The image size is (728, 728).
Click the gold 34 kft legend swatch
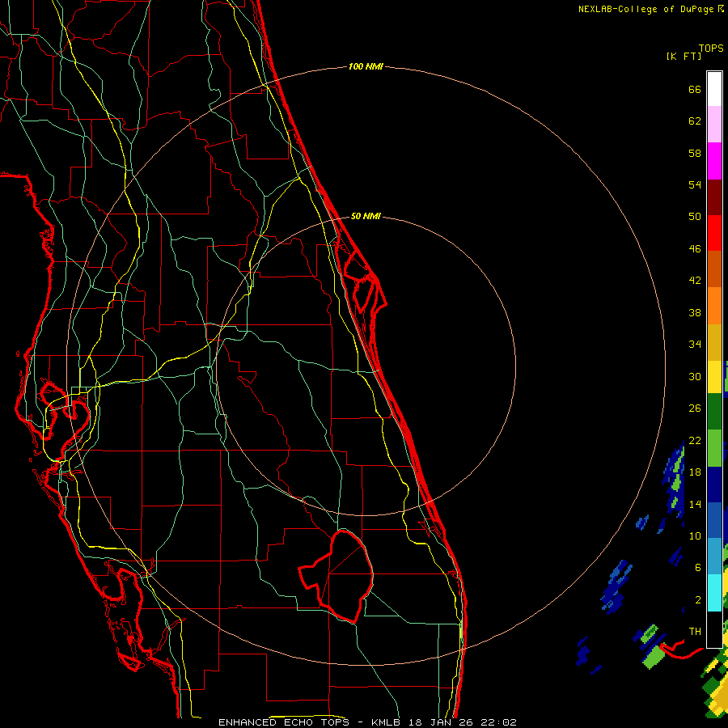[714, 342]
